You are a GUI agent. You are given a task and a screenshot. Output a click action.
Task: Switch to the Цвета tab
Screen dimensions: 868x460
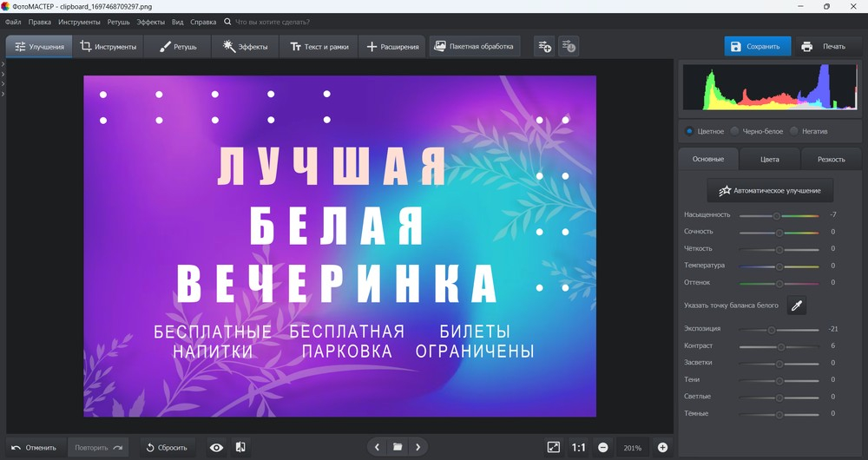point(769,159)
